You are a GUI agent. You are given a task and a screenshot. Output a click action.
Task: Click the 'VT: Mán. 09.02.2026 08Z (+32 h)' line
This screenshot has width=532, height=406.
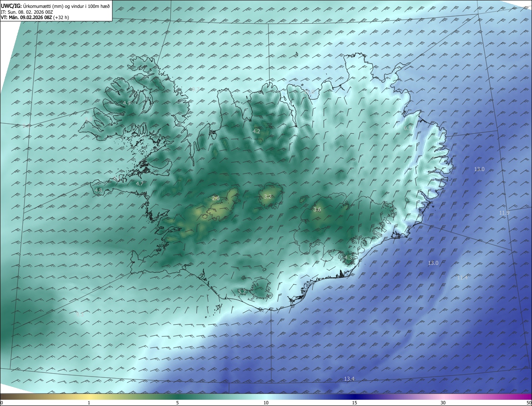(x=35, y=17)
